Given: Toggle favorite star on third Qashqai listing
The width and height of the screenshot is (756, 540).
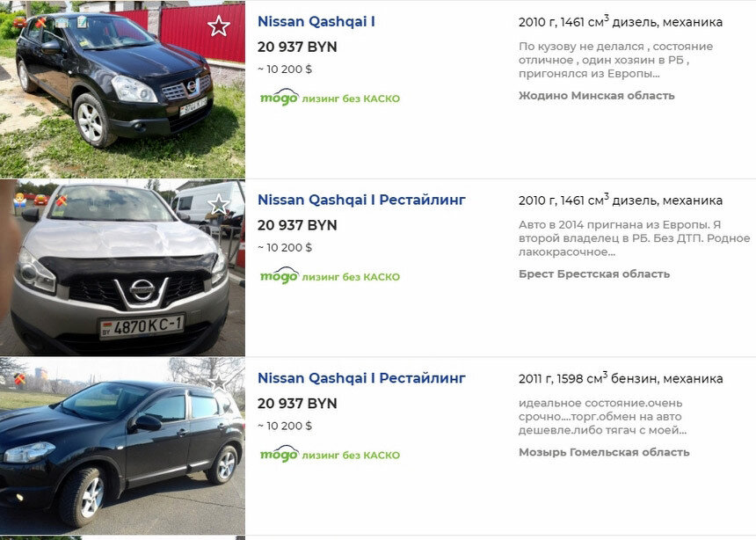Looking at the screenshot, I should (218, 382).
